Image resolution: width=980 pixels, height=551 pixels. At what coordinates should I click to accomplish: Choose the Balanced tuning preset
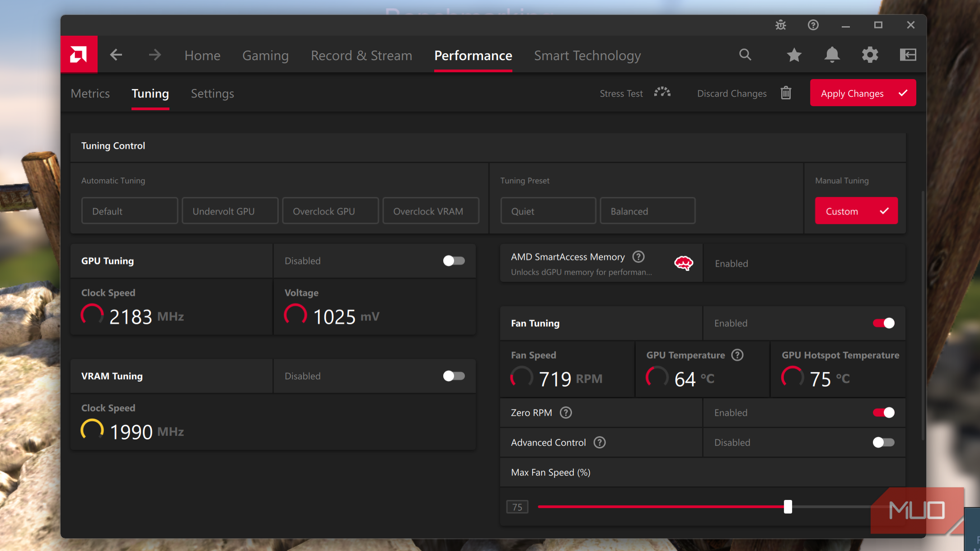pyautogui.click(x=647, y=211)
